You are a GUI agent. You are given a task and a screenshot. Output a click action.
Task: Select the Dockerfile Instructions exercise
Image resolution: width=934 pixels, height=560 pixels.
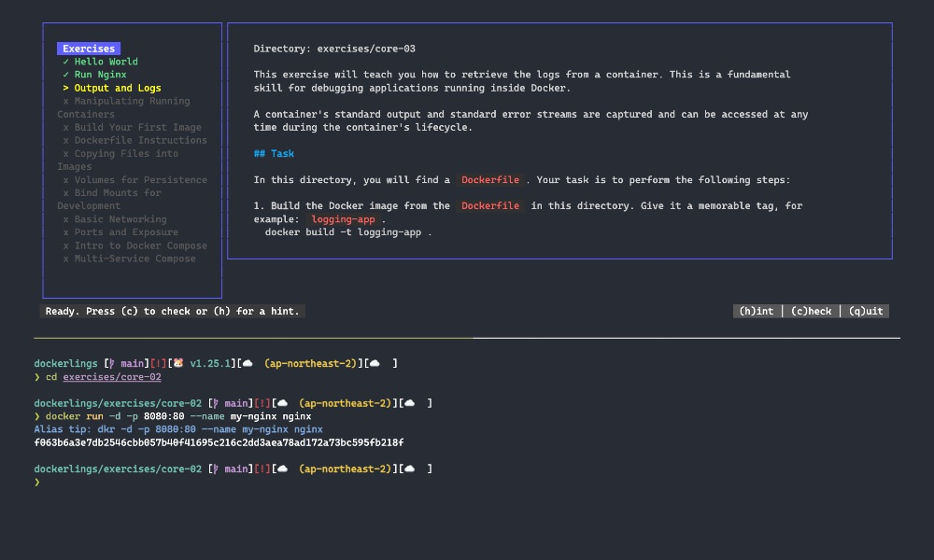point(138,140)
